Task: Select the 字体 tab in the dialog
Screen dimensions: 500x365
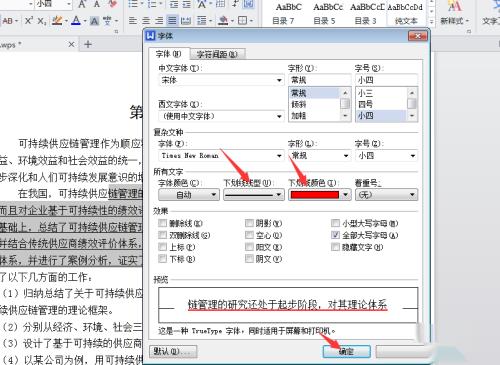Action: pos(169,54)
